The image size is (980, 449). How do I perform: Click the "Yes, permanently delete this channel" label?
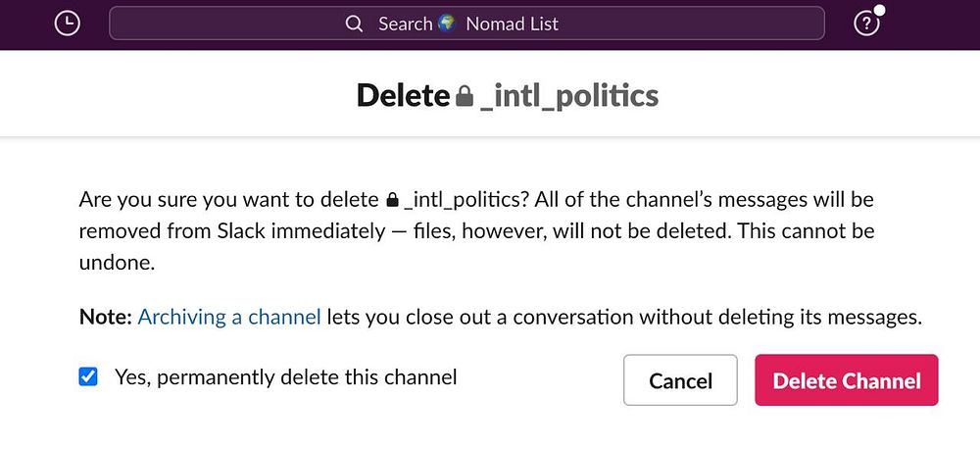coord(285,376)
